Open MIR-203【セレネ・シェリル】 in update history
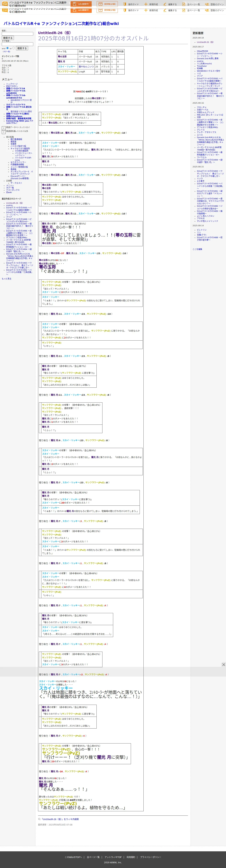The image size is (226, 868). tap(210, 115)
